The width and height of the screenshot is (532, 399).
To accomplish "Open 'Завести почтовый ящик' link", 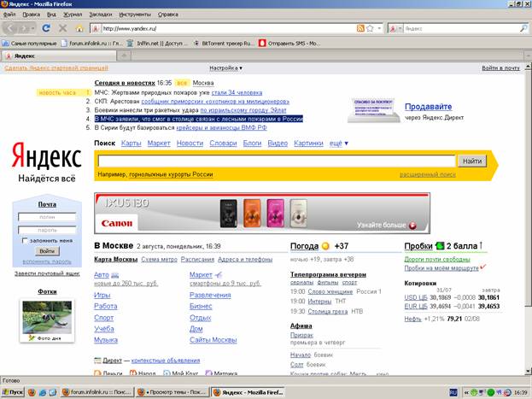I will pyautogui.click(x=47, y=273).
